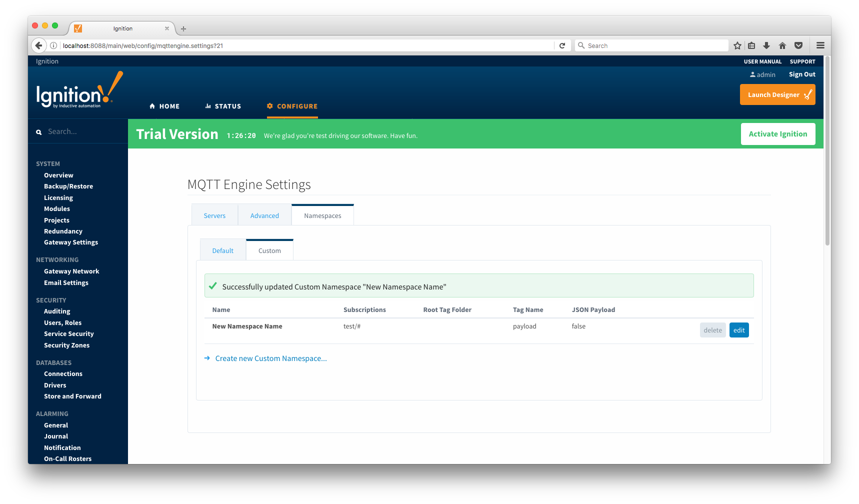This screenshot has width=859, height=504.
Task: Open Gateway Network settings
Action: [71, 271]
